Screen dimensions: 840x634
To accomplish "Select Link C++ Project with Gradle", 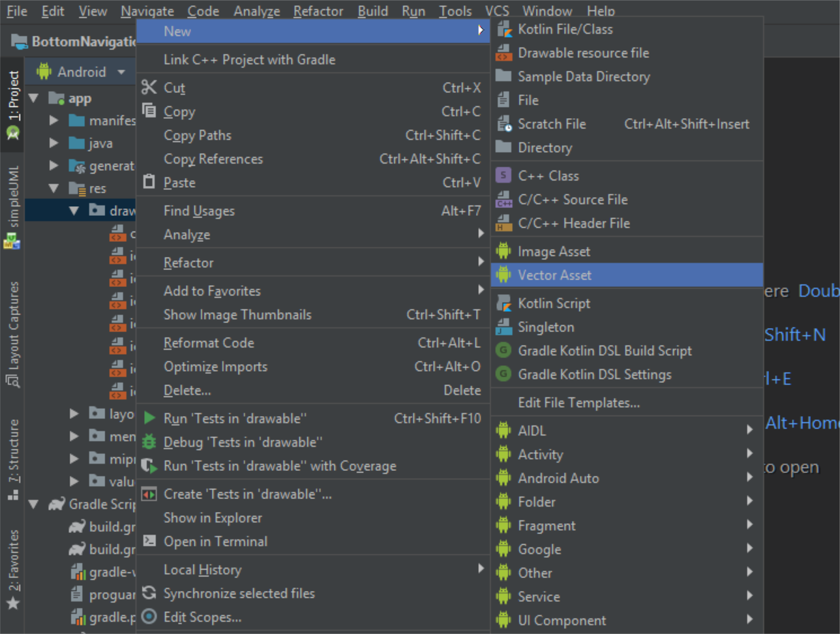I will pos(313,59).
